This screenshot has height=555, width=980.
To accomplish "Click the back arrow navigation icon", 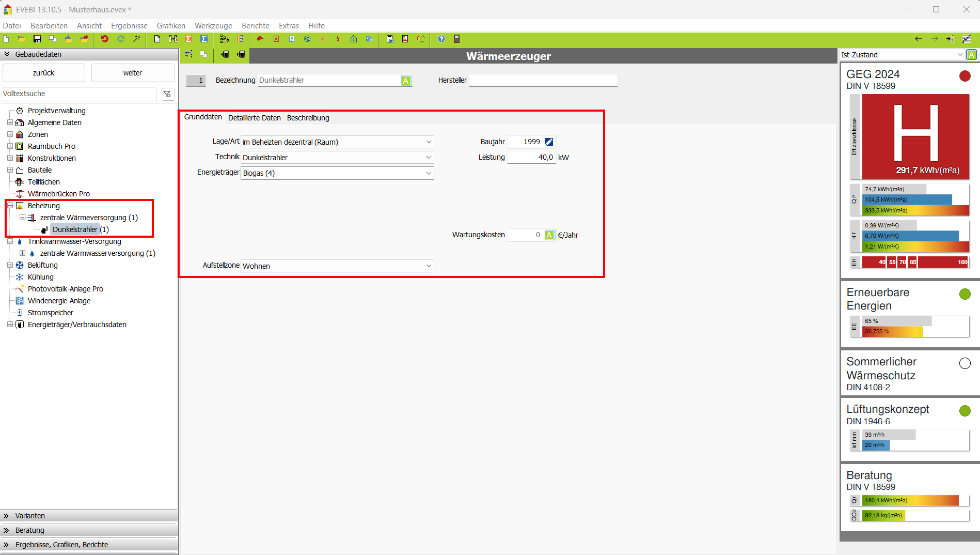I will point(918,39).
